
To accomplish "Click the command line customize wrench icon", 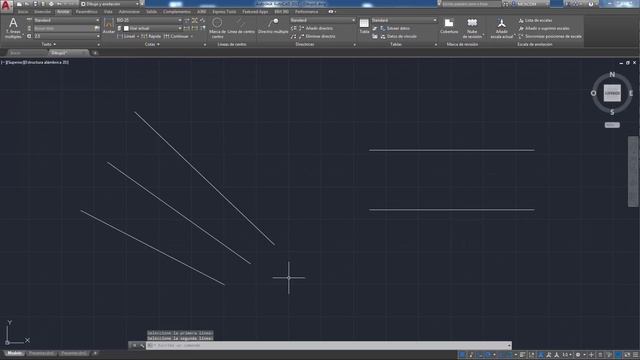I will click(x=142, y=345).
